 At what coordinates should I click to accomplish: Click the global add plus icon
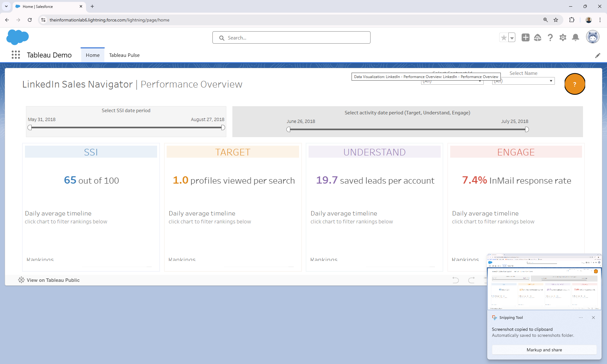click(525, 37)
